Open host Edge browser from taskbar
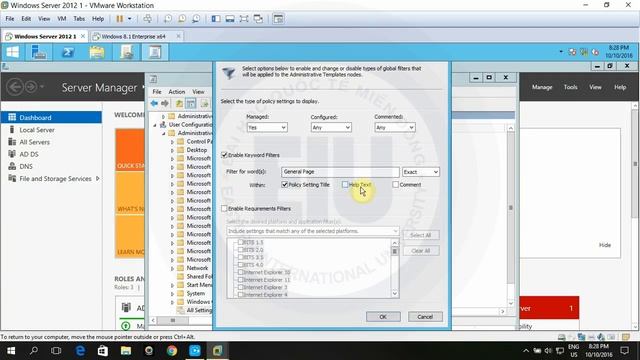The width and height of the screenshot is (640, 360). tap(80, 351)
